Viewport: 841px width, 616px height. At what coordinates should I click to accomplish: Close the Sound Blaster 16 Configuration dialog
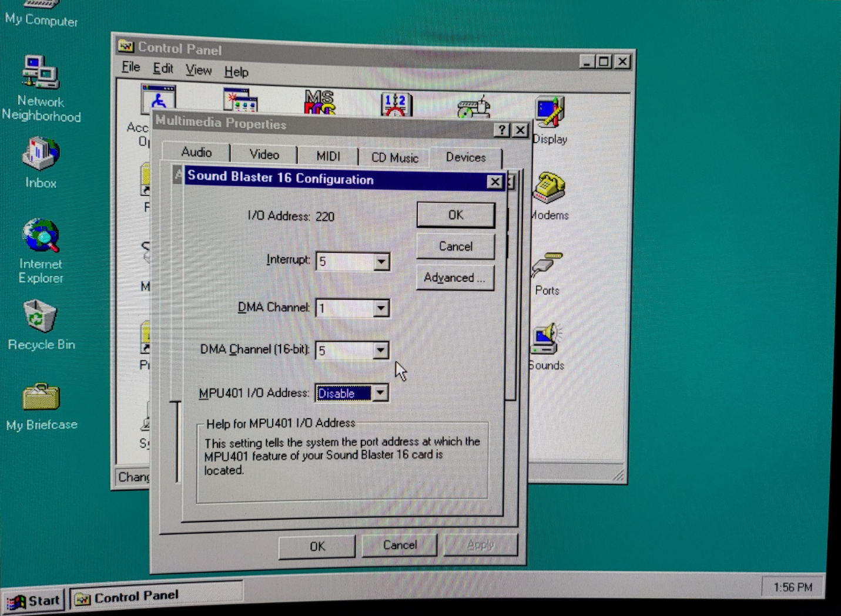pos(495,182)
